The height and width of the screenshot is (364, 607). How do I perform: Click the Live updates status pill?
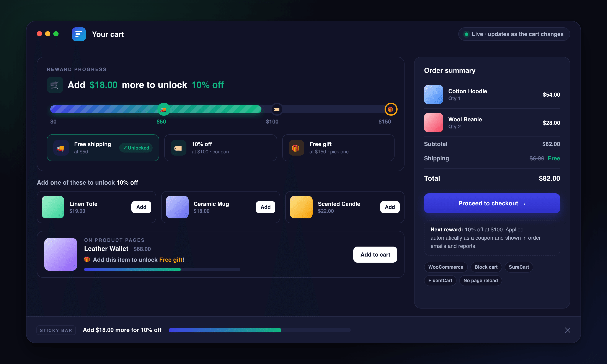tap(514, 34)
